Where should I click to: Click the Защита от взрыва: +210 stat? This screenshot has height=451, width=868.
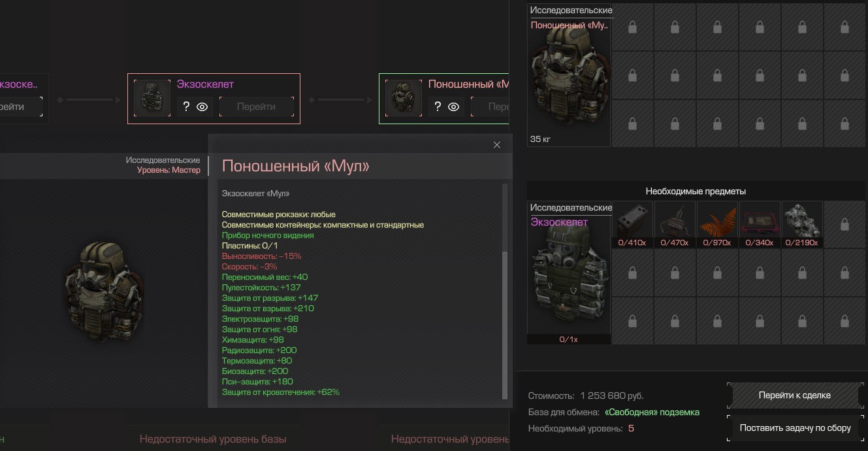(268, 309)
